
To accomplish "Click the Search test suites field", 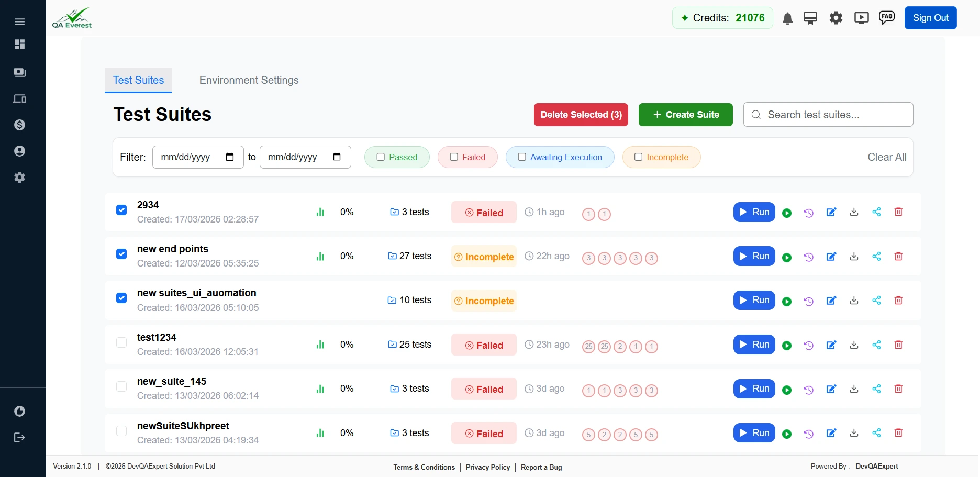I will 828,115.
